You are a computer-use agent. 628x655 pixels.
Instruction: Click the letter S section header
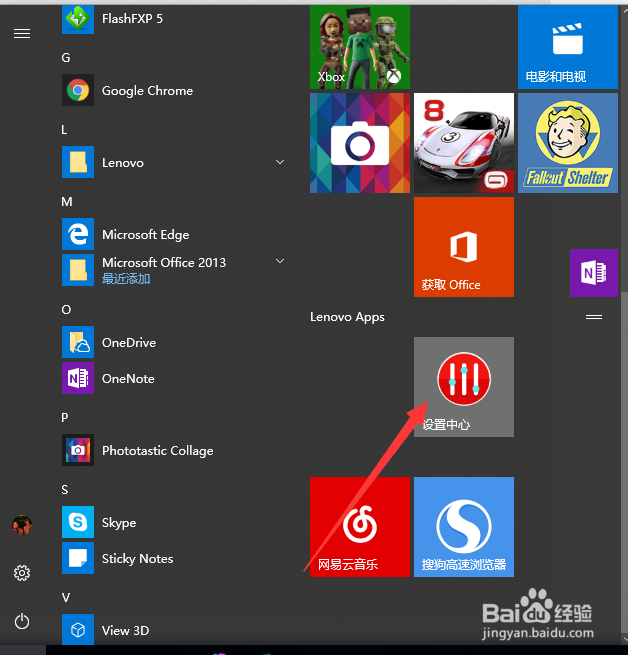click(x=65, y=490)
